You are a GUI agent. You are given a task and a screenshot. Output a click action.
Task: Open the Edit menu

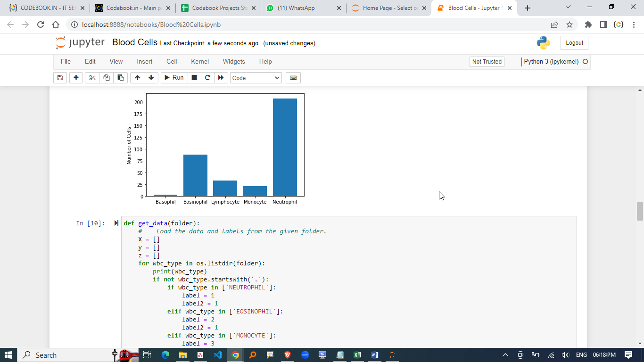click(90, 62)
